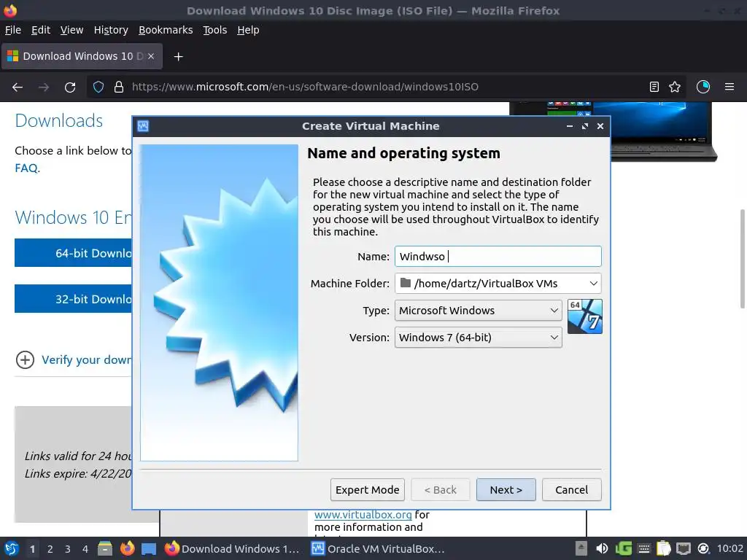Toggle Firefox reader view icon
This screenshot has height=560, width=747.
point(654,87)
